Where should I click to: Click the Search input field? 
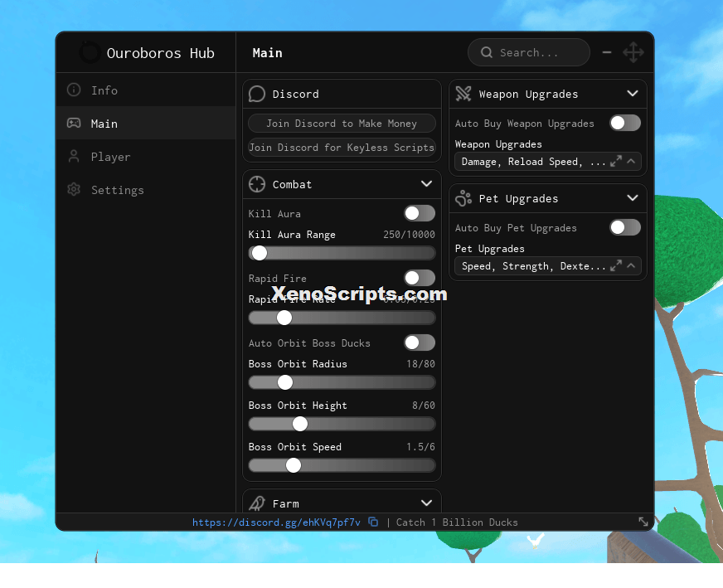(529, 52)
